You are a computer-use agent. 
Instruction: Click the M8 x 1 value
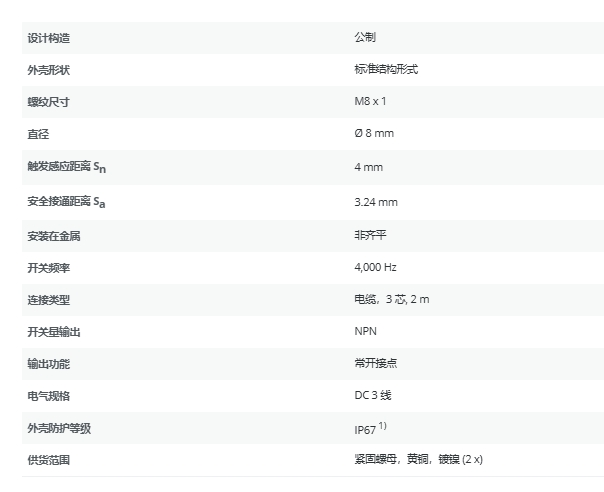click(370, 102)
